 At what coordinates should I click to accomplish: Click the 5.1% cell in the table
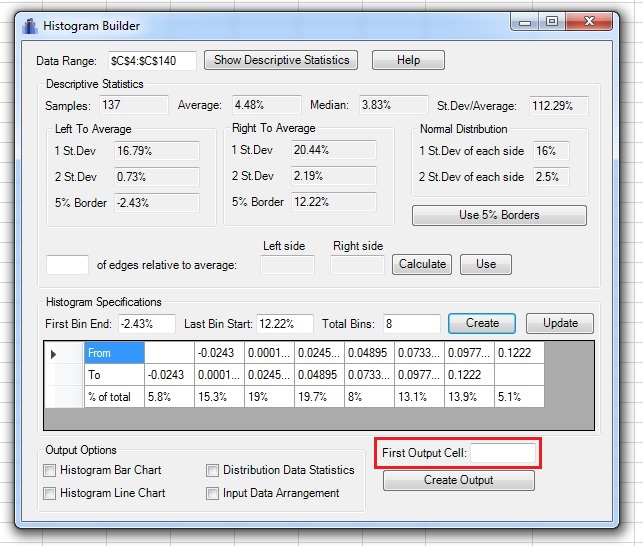click(x=520, y=397)
